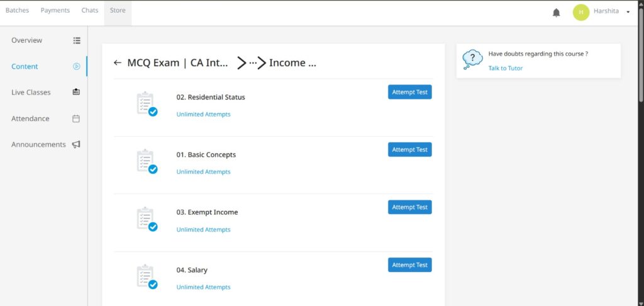
Task: Click the back arrow beside MCQ Exam
Action: [118, 63]
